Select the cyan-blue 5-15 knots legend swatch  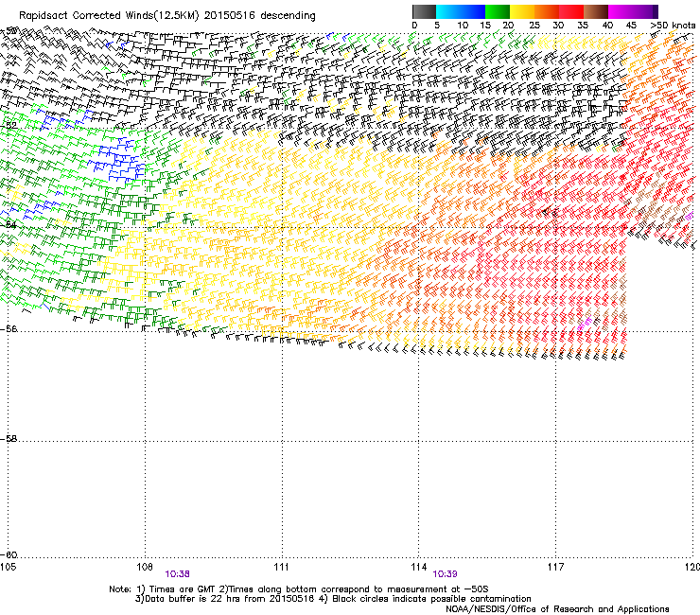click(461, 11)
